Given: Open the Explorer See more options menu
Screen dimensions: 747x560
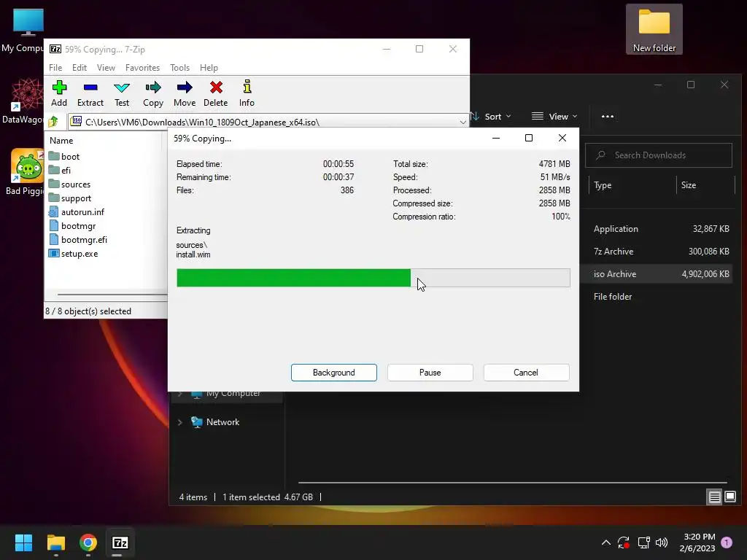Looking at the screenshot, I should 608,117.
